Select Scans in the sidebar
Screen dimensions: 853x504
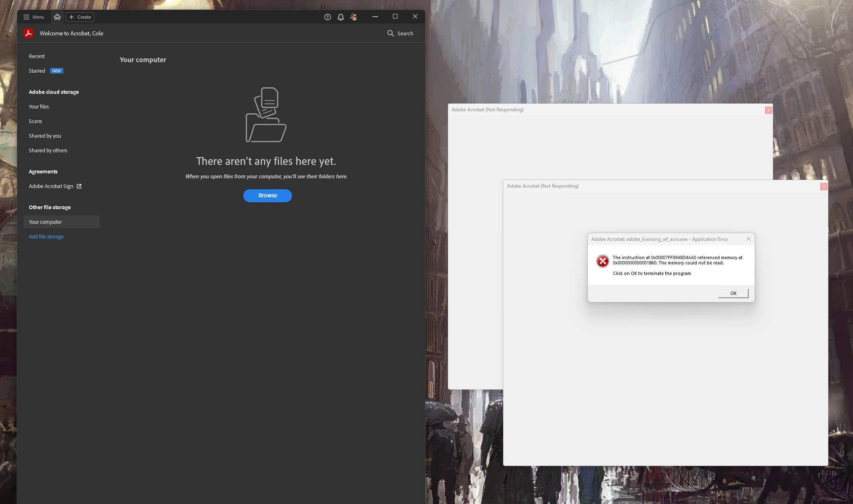pos(35,121)
